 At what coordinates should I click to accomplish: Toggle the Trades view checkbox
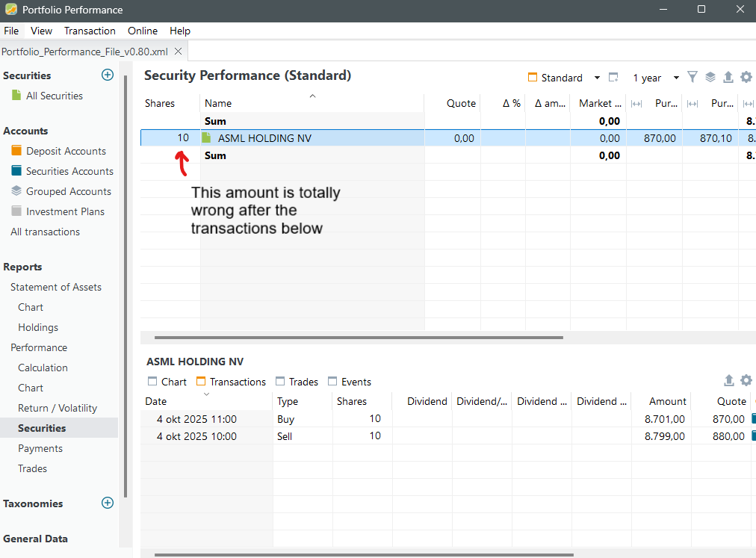click(x=281, y=382)
